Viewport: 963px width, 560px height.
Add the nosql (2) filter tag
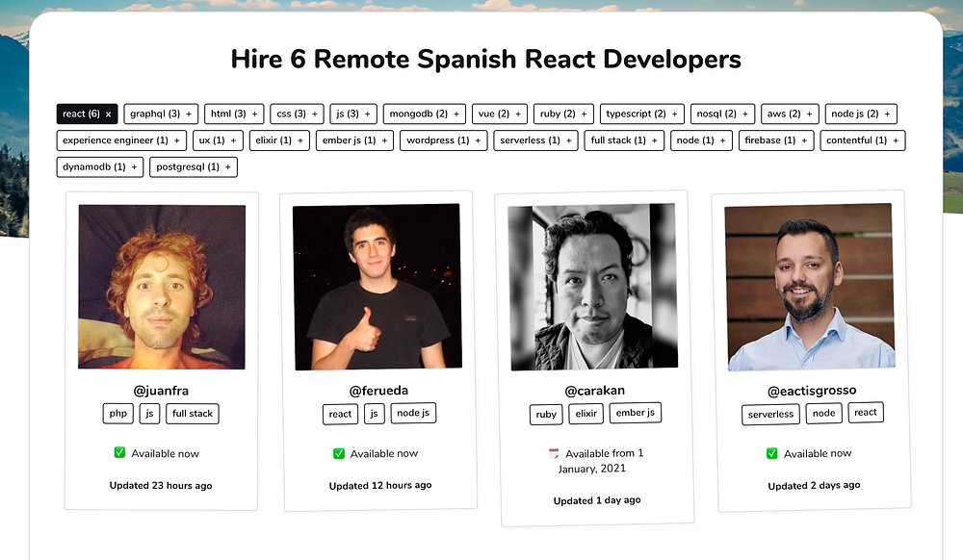click(x=722, y=114)
